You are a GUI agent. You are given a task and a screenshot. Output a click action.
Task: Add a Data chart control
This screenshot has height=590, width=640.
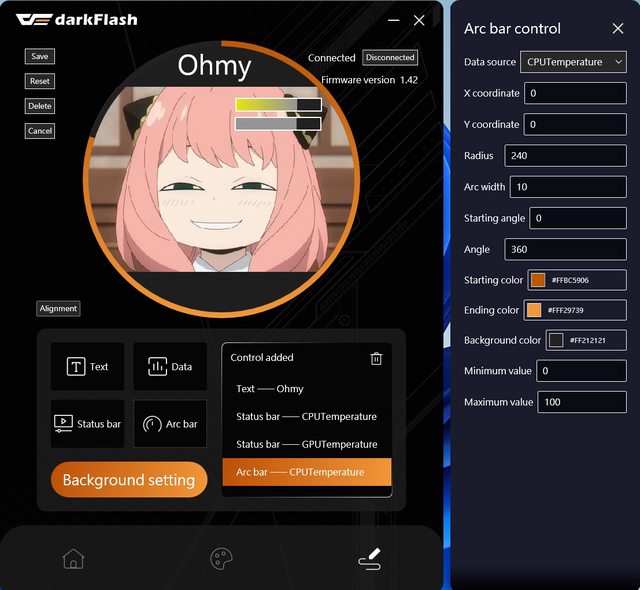(x=170, y=367)
